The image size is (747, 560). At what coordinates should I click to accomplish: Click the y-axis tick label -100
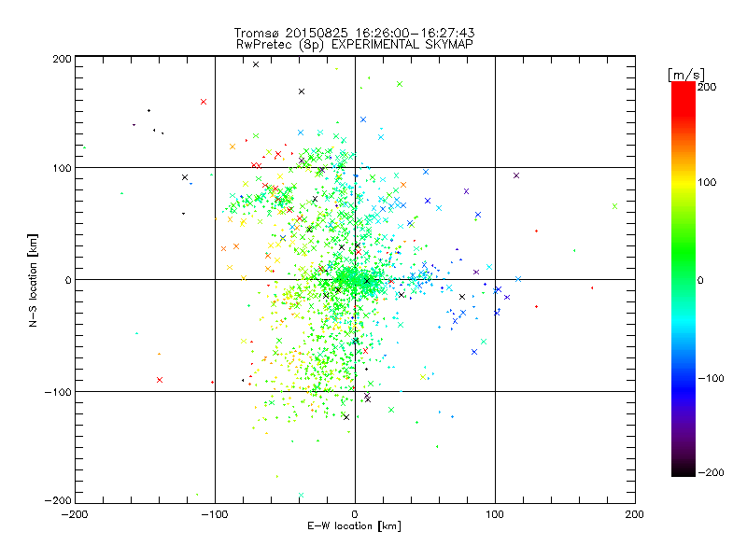coord(58,392)
